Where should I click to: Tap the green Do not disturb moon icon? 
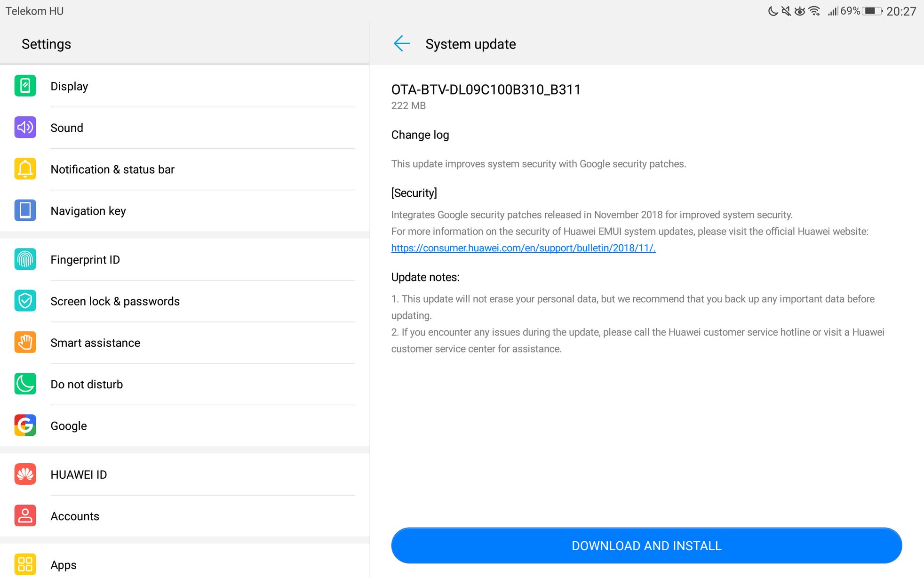point(25,384)
